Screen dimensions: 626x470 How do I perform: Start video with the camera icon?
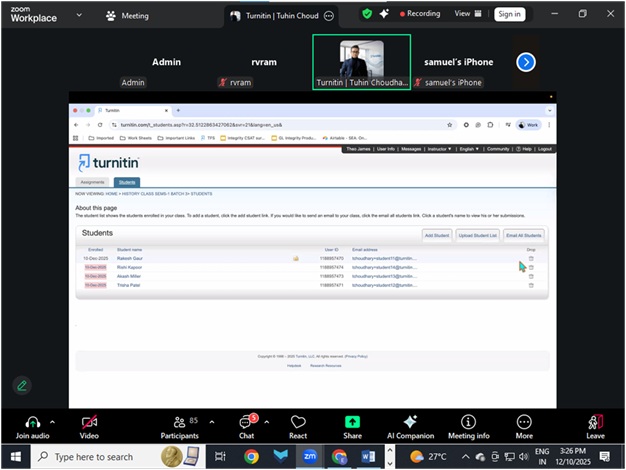pyautogui.click(x=89, y=422)
